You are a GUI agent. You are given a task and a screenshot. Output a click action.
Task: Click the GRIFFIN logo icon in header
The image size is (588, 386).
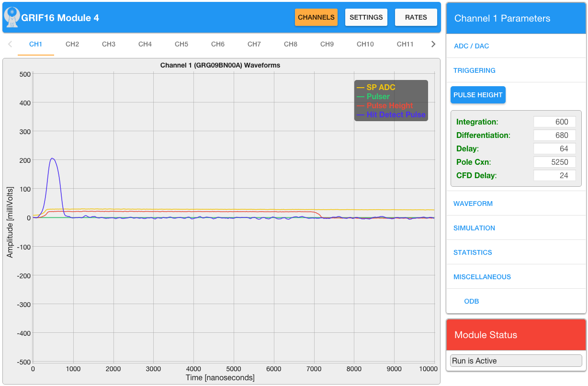click(11, 17)
